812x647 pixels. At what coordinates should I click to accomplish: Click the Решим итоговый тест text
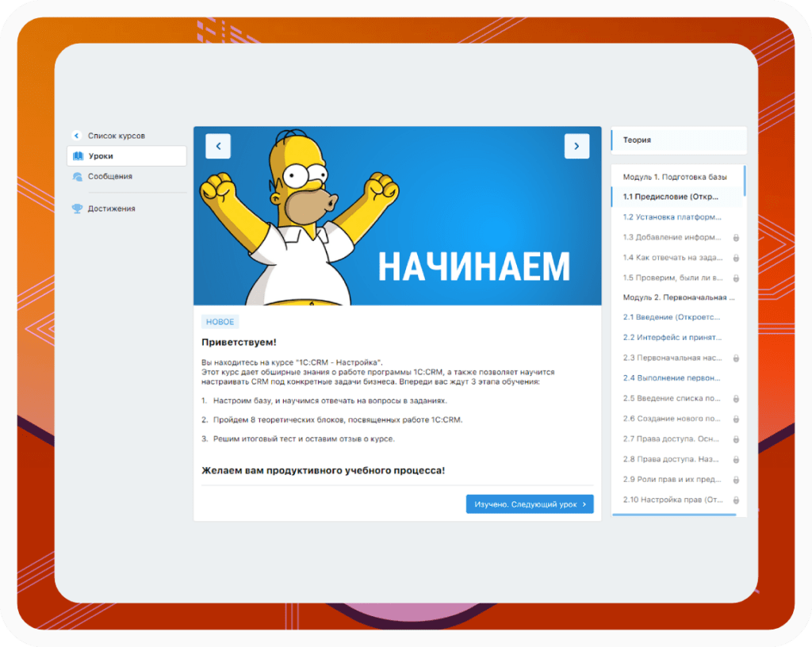(304, 439)
